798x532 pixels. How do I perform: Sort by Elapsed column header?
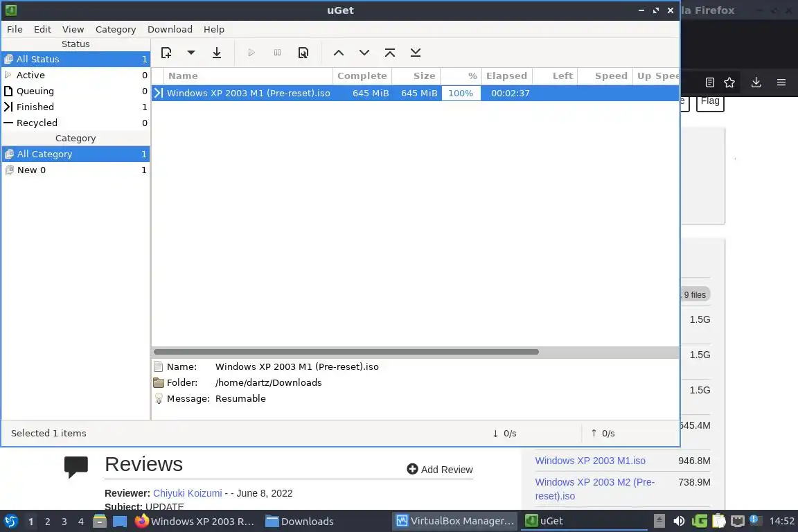(x=506, y=76)
